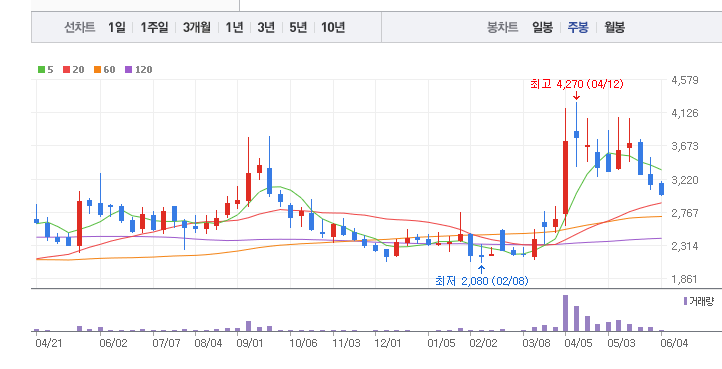
Task: Show the 3개월 line chart
Action: click(197, 28)
